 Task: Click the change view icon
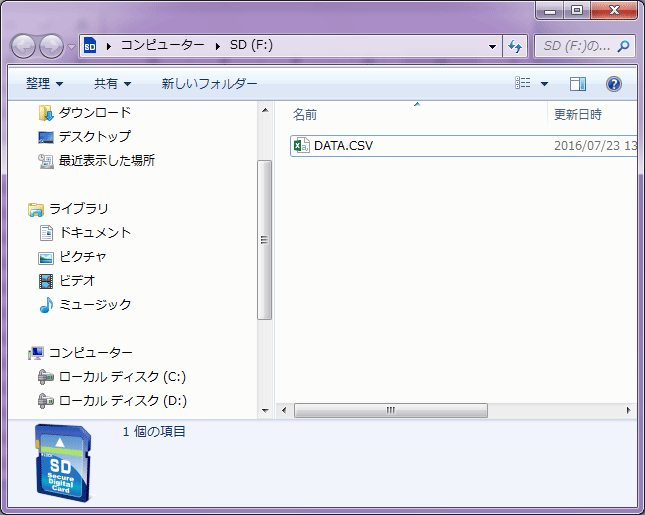click(523, 84)
